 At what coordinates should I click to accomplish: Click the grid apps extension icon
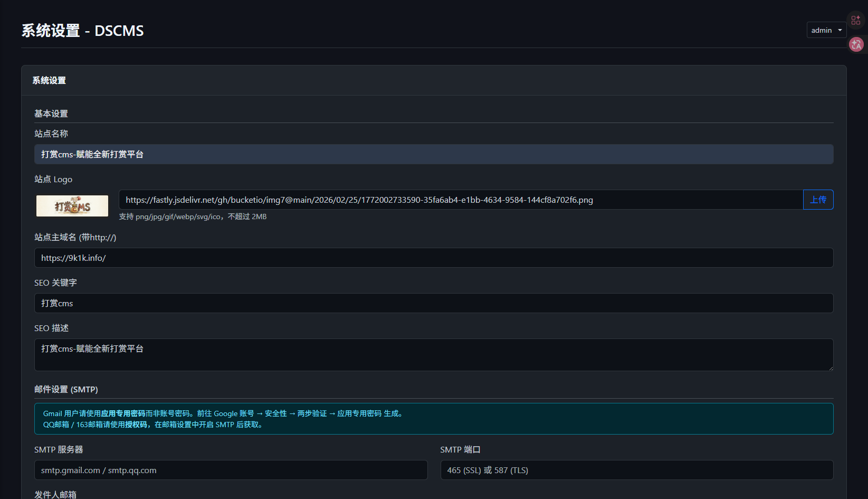tap(856, 21)
